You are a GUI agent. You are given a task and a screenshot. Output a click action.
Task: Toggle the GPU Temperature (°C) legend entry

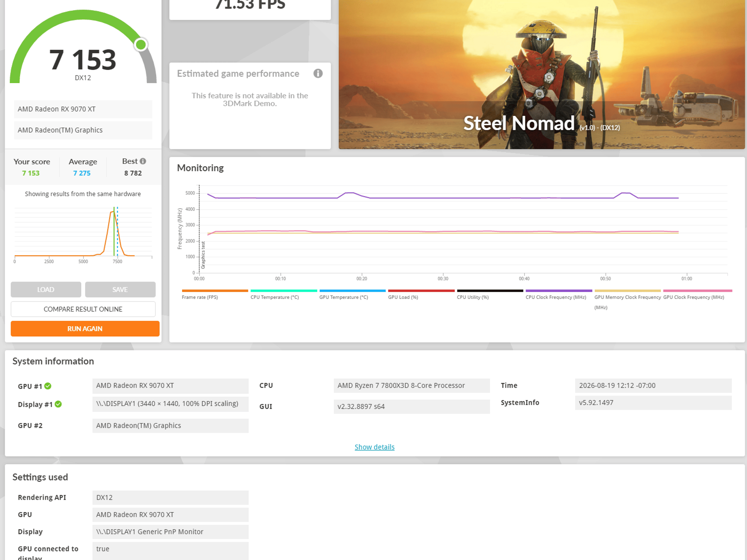pos(352,295)
